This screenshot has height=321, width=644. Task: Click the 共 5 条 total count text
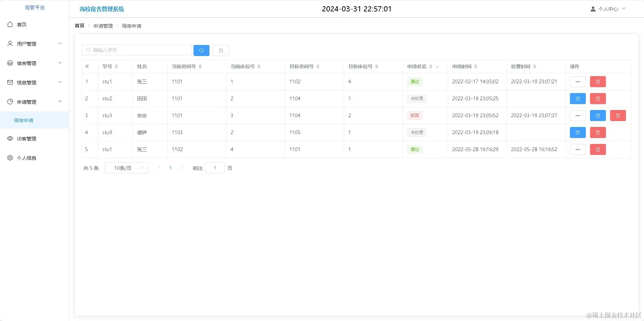[91, 168]
